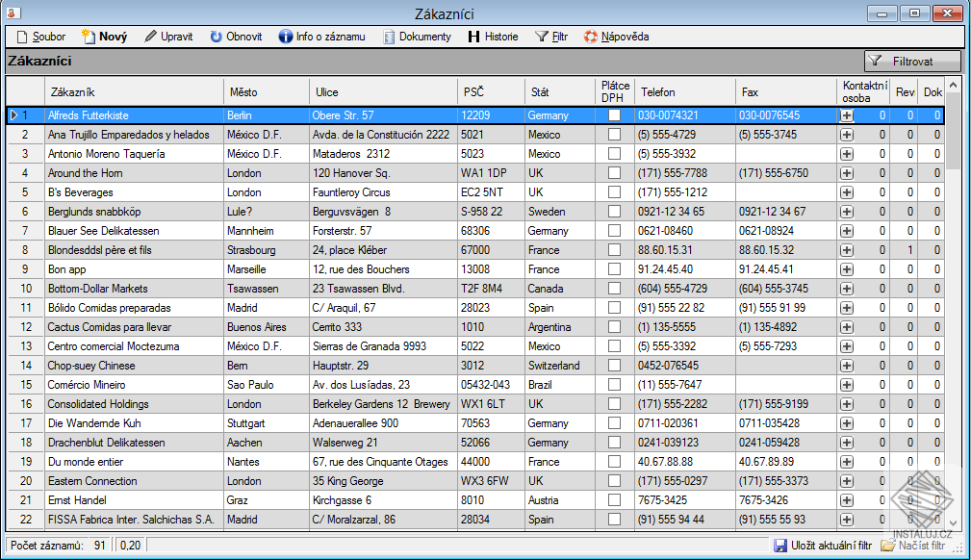
Task: Open the Dokumenty toolbar icon
Action: click(x=389, y=37)
